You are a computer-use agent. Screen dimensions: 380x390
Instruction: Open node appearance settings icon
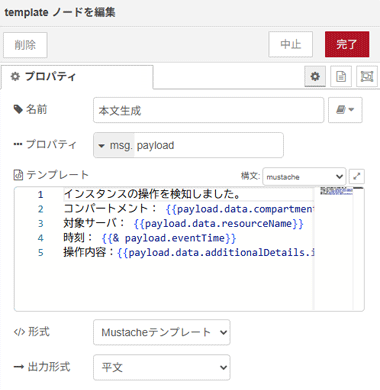[x=367, y=76]
